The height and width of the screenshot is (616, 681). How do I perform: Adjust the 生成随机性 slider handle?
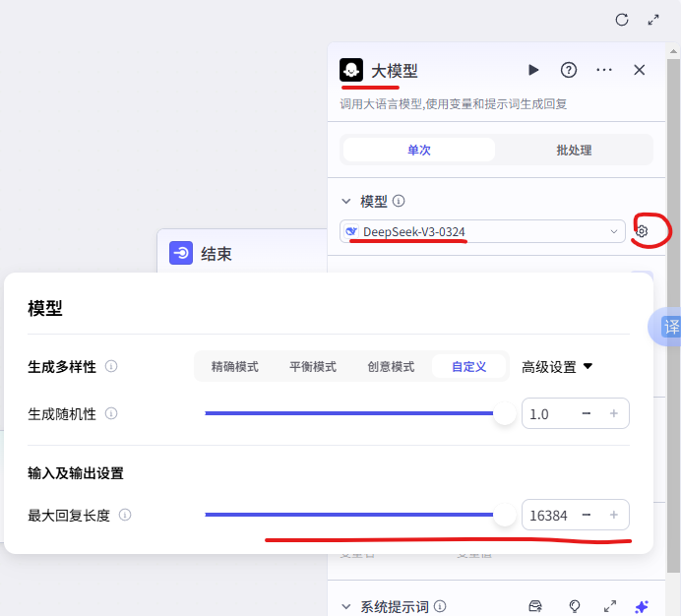(505, 413)
